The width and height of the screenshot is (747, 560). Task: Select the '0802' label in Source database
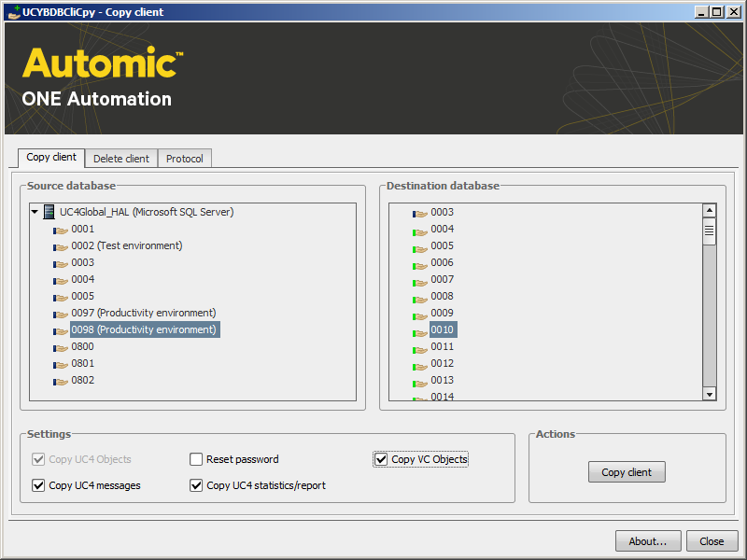point(83,380)
